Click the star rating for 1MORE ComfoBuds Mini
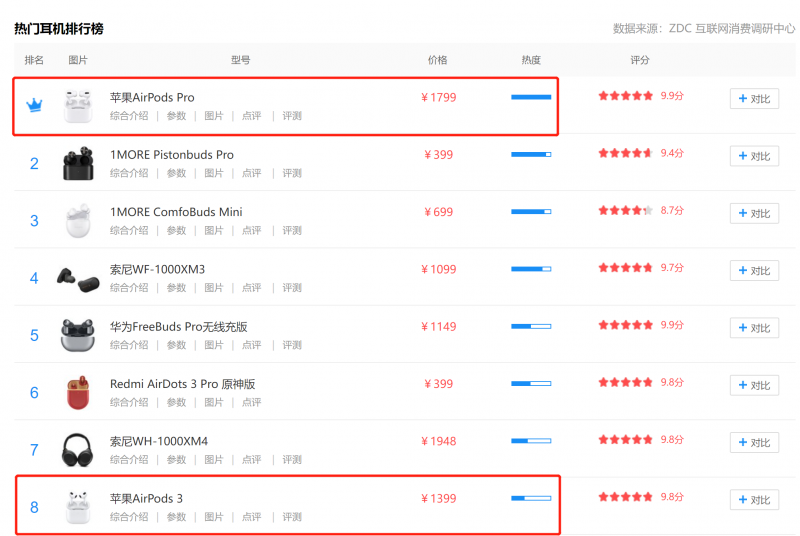Viewport: 800px width, 536px height. click(625, 211)
